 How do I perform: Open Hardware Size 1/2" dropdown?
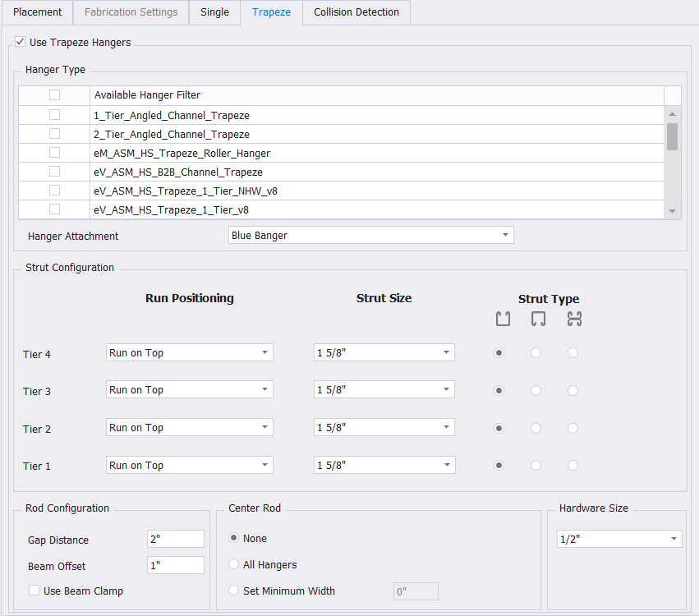coord(619,539)
